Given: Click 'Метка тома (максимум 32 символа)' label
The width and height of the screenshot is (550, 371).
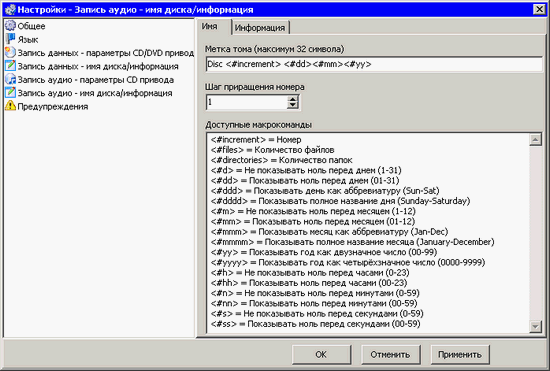Looking at the screenshot, I should point(275,49).
